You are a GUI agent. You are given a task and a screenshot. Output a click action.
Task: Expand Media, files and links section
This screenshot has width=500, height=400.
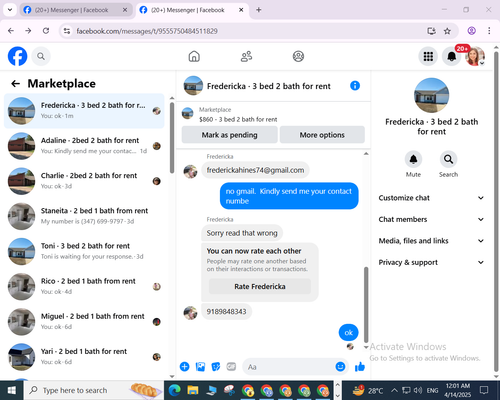(x=431, y=241)
